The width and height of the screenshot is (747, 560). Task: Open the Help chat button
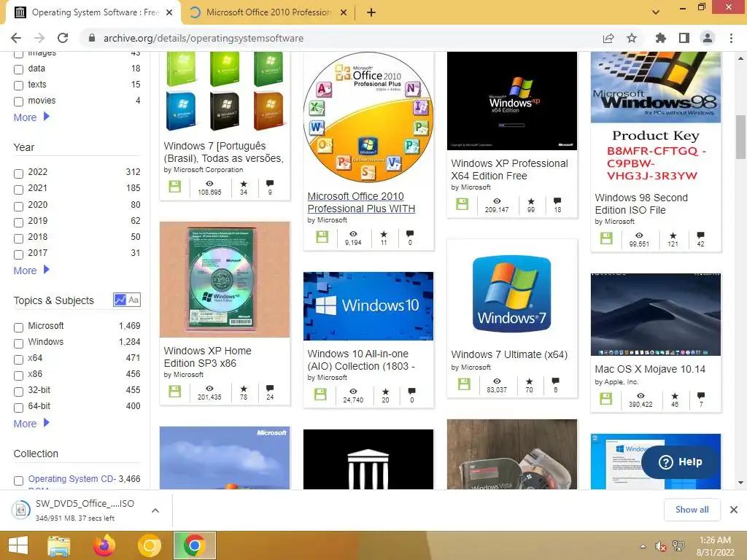pyautogui.click(x=681, y=462)
